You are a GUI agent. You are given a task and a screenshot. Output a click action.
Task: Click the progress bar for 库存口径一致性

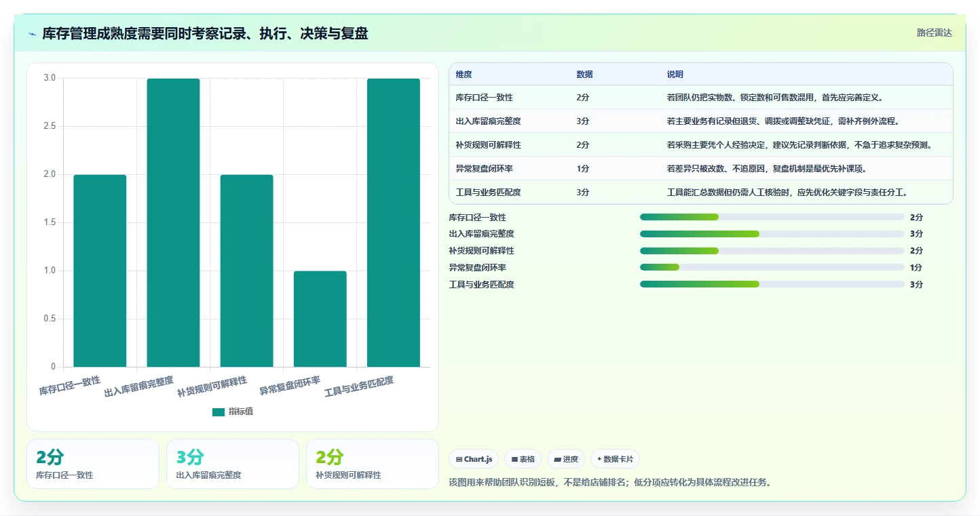(772, 217)
